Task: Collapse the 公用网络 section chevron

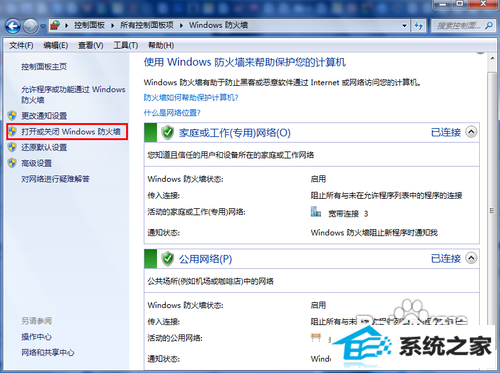Action: click(x=471, y=258)
